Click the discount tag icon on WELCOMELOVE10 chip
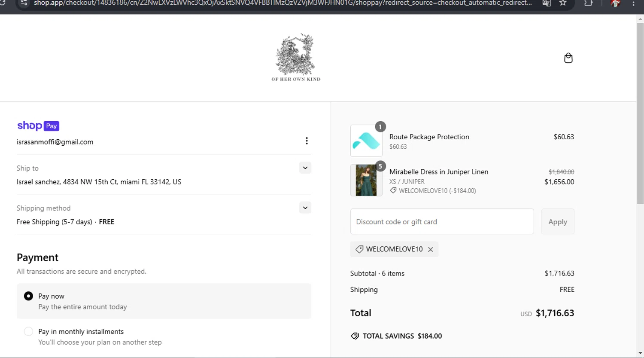This screenshot has height=358, width=644. pyautogui.click(x=359, y=249)
